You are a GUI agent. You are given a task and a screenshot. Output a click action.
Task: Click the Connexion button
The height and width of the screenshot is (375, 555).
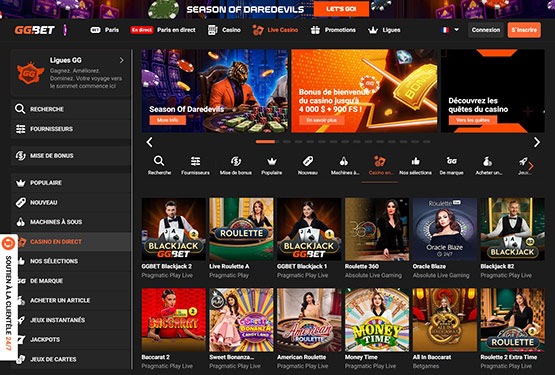[486, 30]
